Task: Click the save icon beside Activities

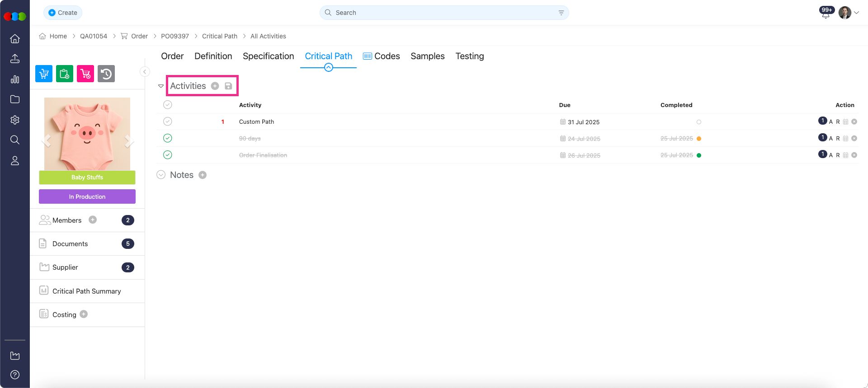Action: pos(228,86)
